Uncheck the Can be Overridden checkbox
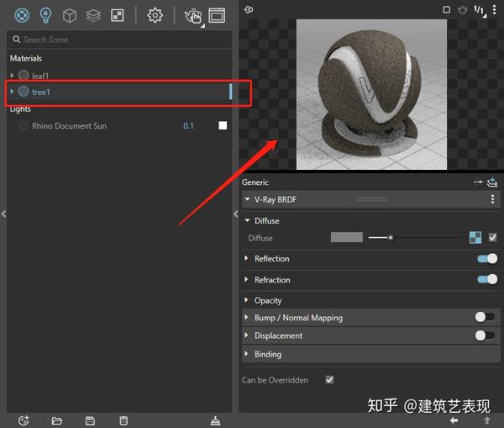504x428 pixels. [329, 380]
